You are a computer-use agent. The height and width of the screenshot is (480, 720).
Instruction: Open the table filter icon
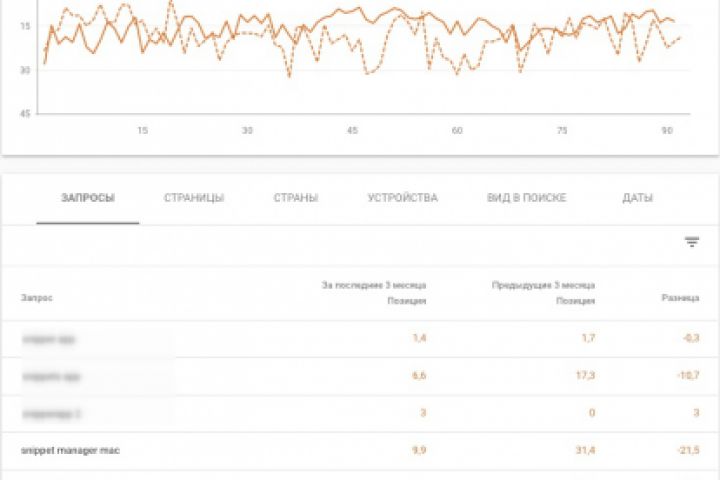click(691, 242)
